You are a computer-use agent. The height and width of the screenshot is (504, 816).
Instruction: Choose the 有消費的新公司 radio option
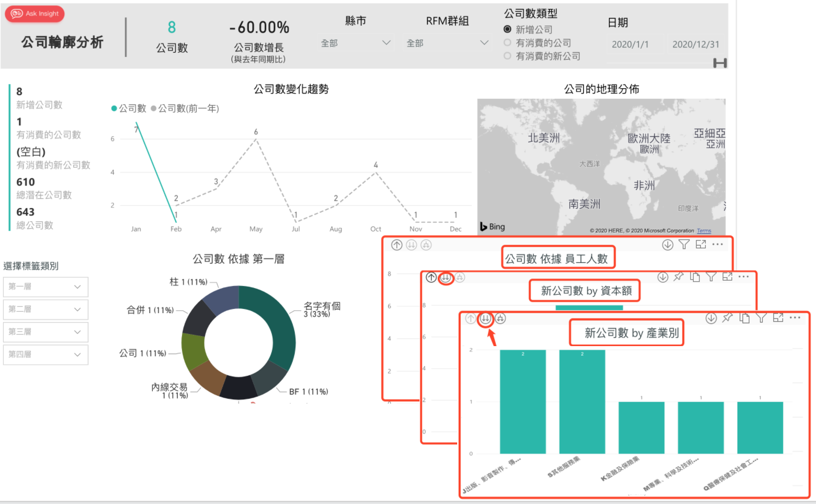(507, 56)
